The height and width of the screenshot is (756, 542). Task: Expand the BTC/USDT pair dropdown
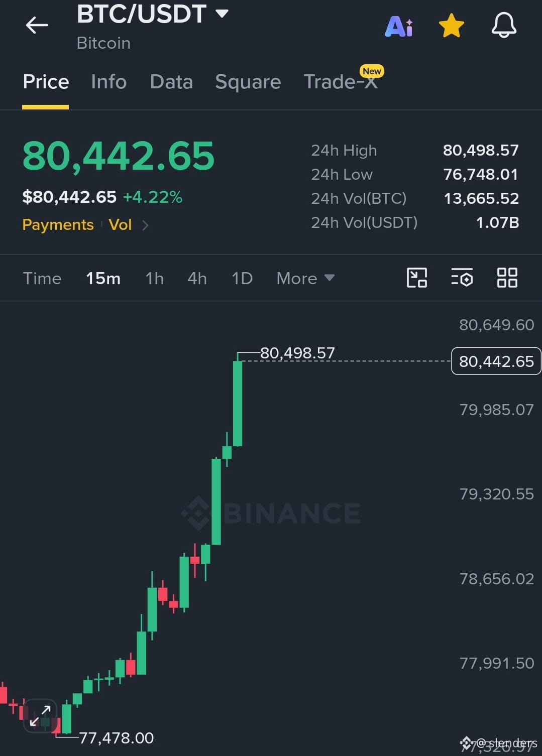[x=222, y=14]
